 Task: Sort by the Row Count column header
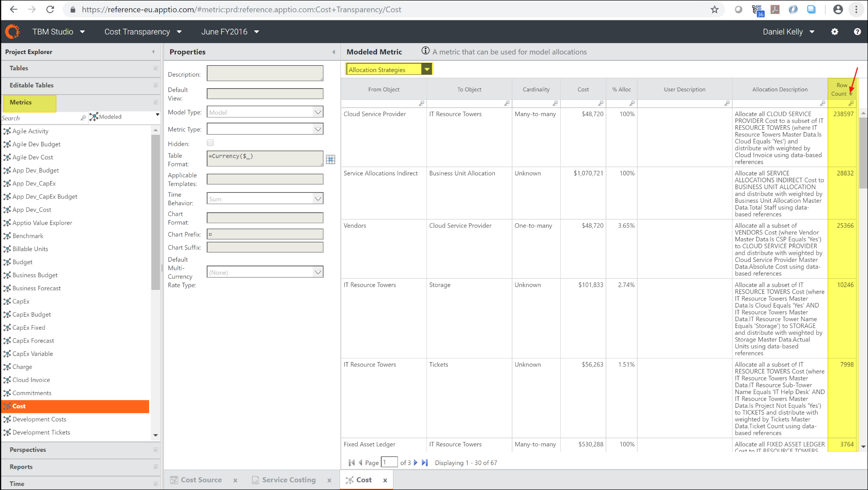point(841,89)
